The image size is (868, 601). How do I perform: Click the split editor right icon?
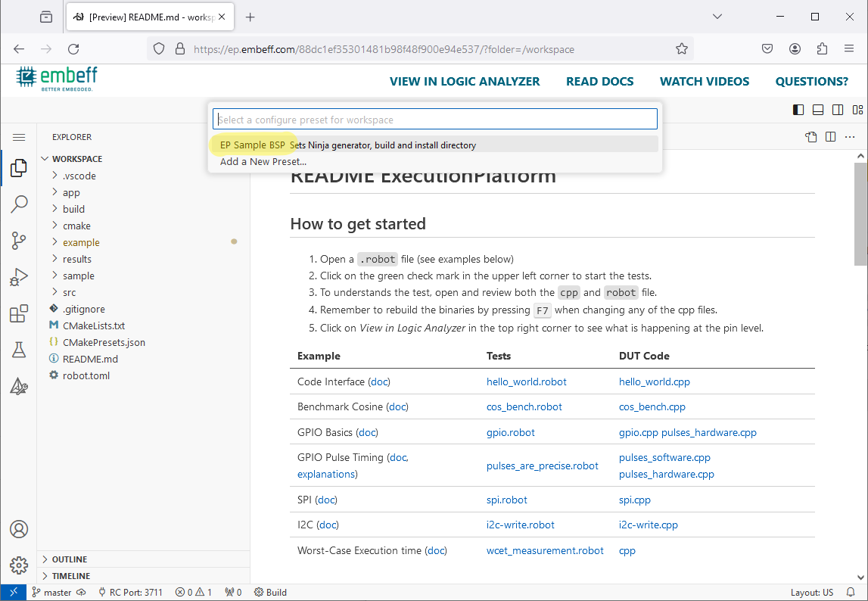pos(831,137)
